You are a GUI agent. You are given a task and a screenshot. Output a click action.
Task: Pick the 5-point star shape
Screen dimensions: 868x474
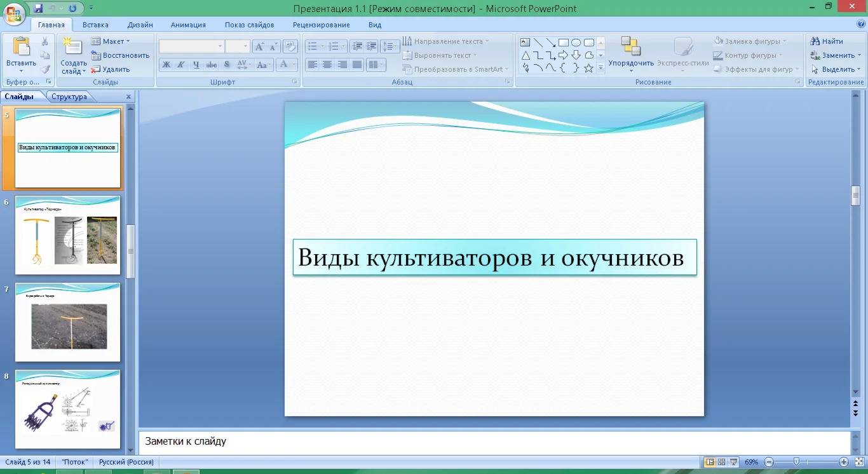pyautogui.click(x=588, y=68)
